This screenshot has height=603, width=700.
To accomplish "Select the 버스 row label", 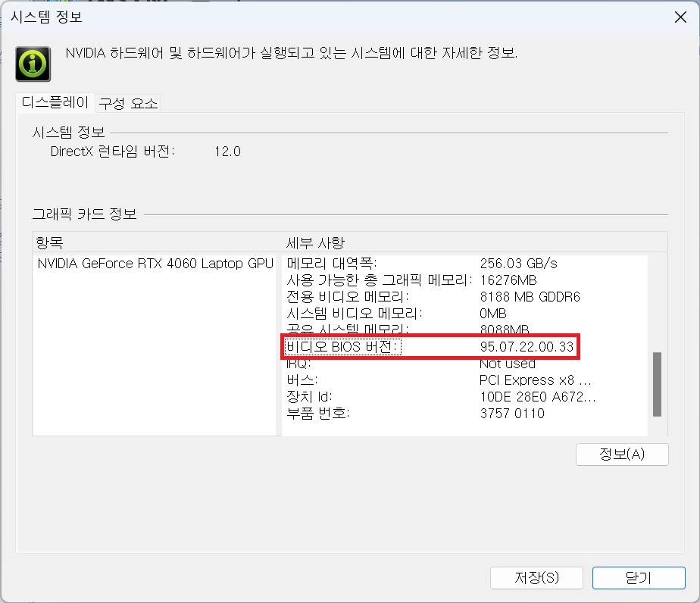I will pyautogui.click(x=302, y=380).
